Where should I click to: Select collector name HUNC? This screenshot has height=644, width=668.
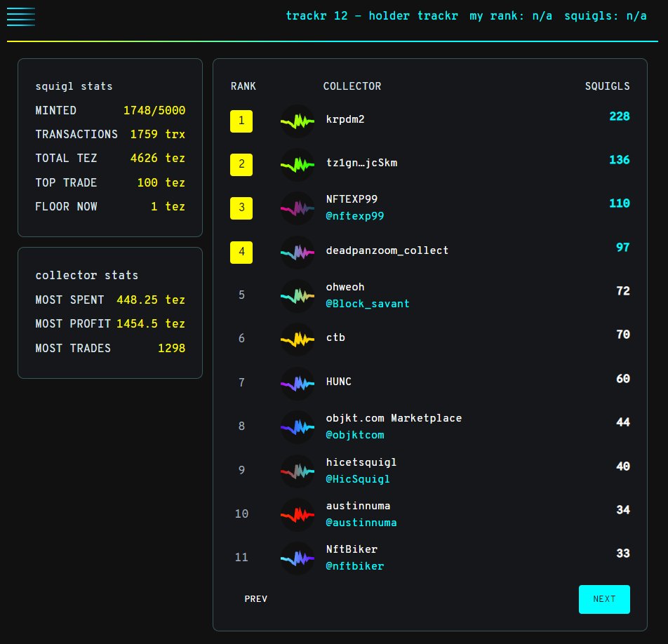338,382
